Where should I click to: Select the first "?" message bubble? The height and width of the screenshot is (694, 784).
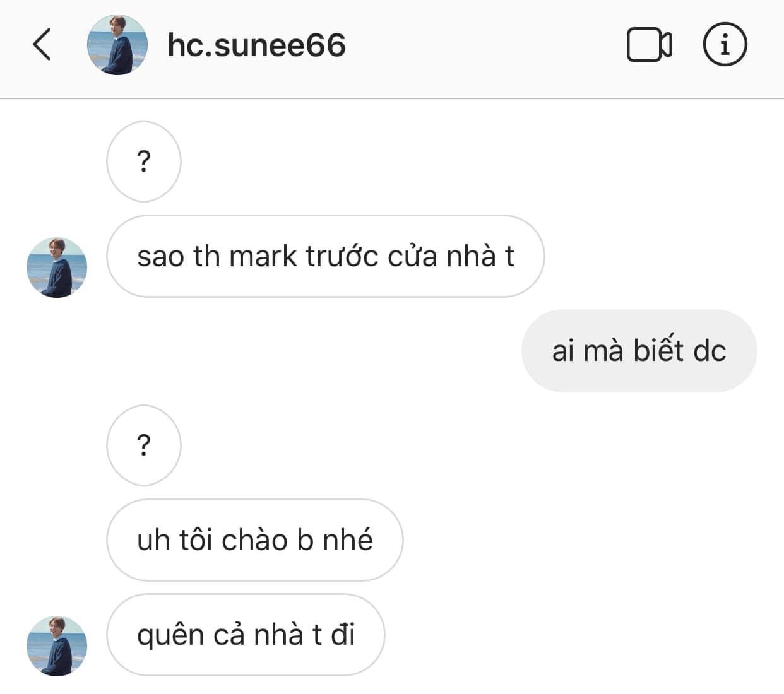pyautogui.click(x=144, y=162)
